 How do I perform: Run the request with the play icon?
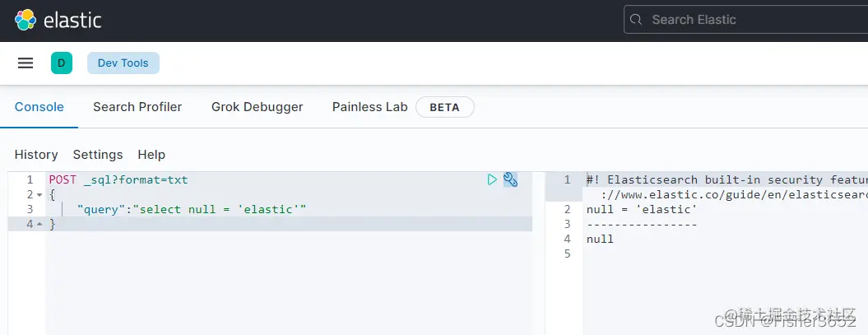(x=492, y=179)
